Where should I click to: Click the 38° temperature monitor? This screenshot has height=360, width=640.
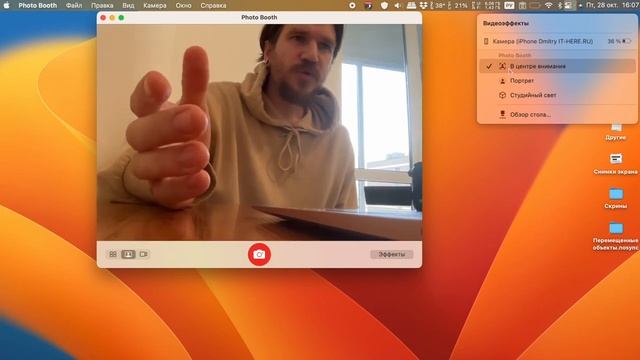[x=437, y=5]
